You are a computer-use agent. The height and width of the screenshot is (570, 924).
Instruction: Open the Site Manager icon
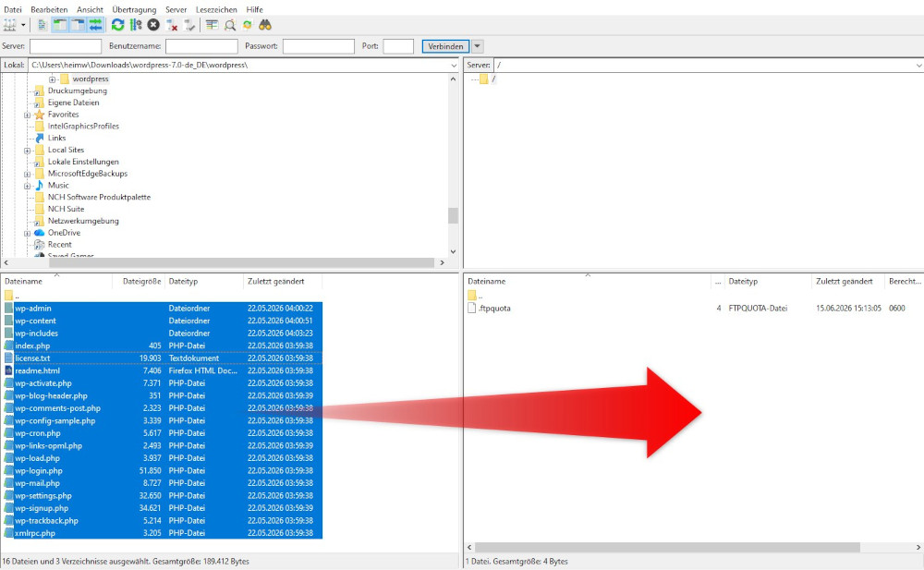9,25
